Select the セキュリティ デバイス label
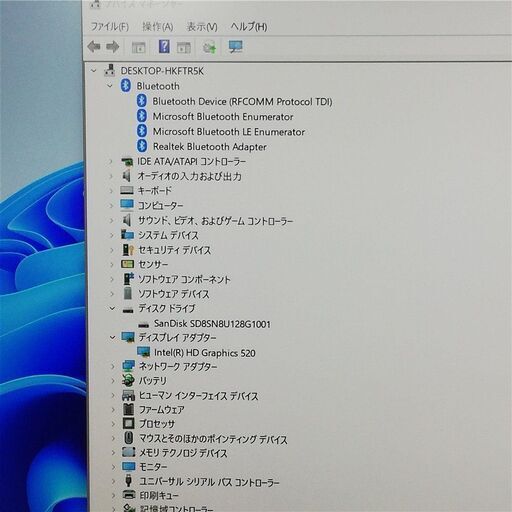 [174, 250]
